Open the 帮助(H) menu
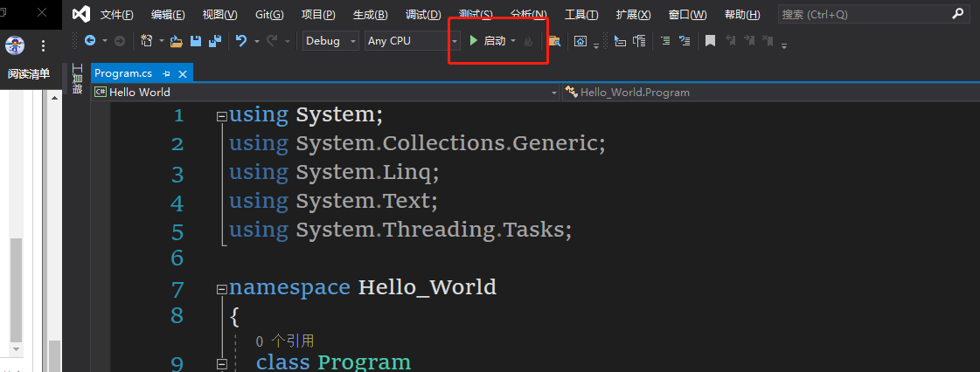The height and width of the screenshot is (372, 980). click(x=742, y=14)
